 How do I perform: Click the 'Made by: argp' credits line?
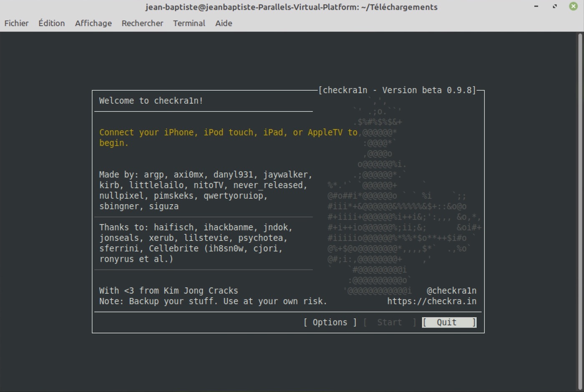[206, 175]
